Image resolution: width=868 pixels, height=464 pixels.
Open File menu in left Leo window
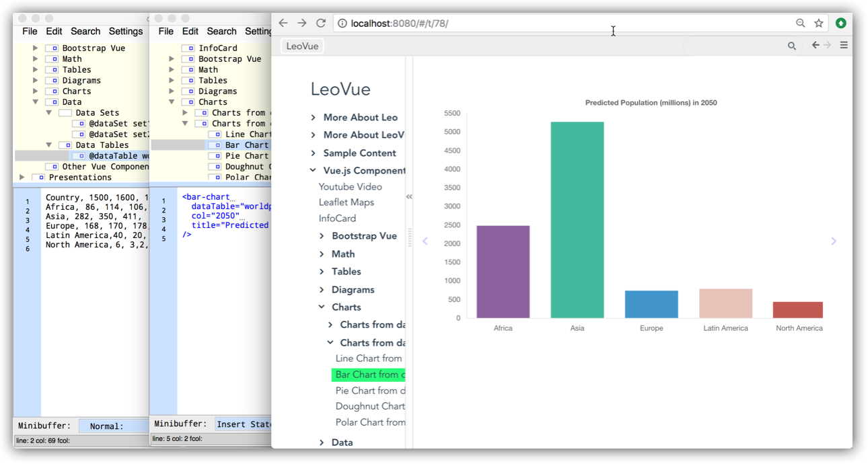coord(30,32)
